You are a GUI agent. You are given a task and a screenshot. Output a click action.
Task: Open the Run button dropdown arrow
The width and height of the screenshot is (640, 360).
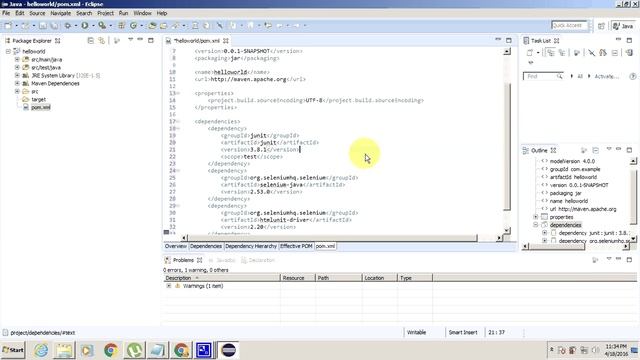[x=93, y=26]
